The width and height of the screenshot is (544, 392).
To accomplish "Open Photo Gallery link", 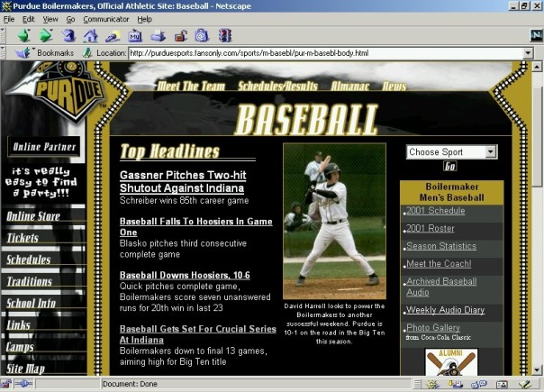I will coord(433,327).
